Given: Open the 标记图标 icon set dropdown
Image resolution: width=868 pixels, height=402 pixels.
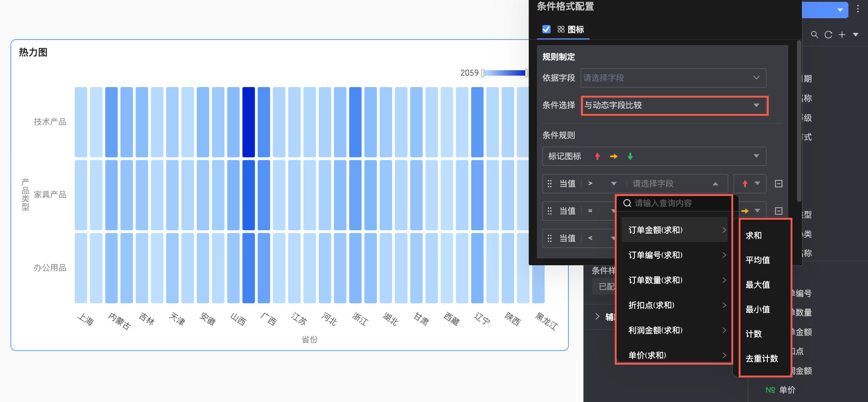Looking at the screenshot, I should point(654,156).
